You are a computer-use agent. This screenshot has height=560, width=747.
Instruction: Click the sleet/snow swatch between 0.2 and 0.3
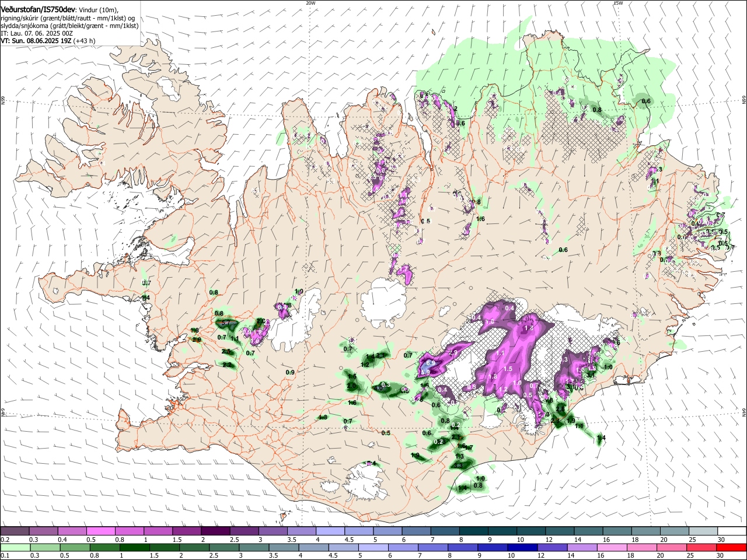pos(15,531)
